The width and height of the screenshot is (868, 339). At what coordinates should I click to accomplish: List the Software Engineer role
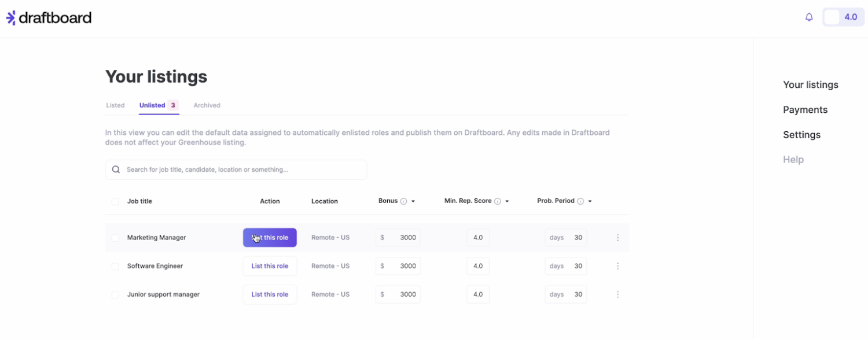click(x=270, y=266)
